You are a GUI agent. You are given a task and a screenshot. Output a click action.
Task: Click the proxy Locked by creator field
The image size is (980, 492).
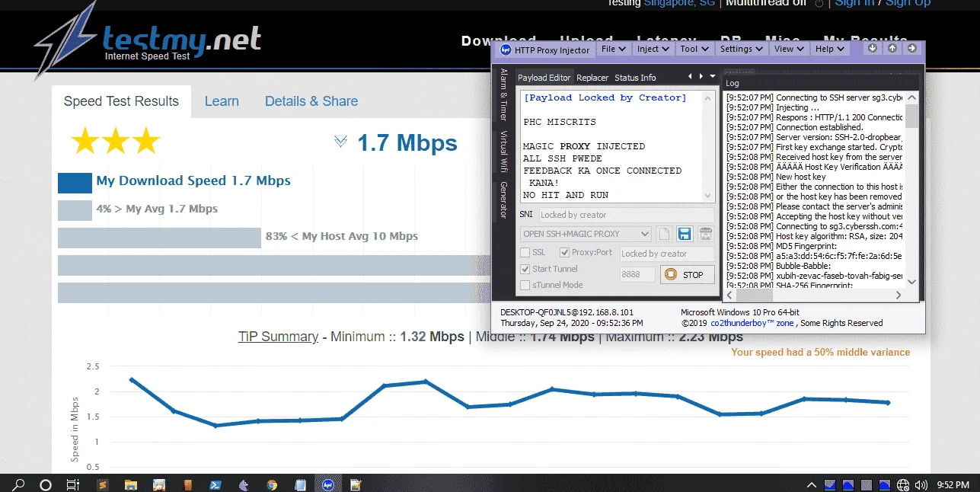pyautogui.click(x=667, y=254)
